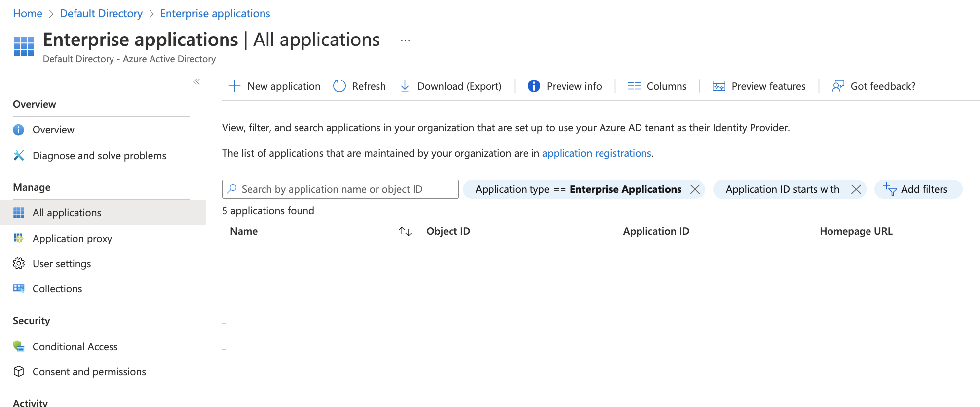The image size is (980, 407).
Task: Open Preview info toolbar label
Action: point(574,86)
